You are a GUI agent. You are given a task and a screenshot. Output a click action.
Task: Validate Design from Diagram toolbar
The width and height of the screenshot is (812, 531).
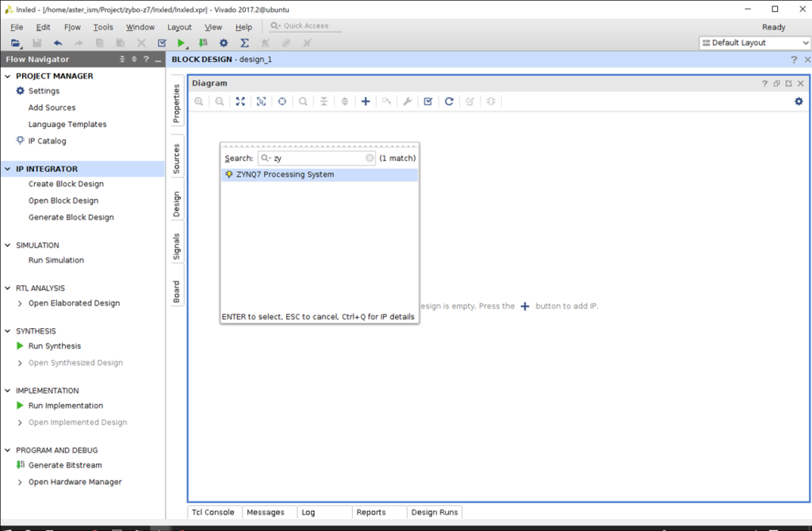click(428, 101)
